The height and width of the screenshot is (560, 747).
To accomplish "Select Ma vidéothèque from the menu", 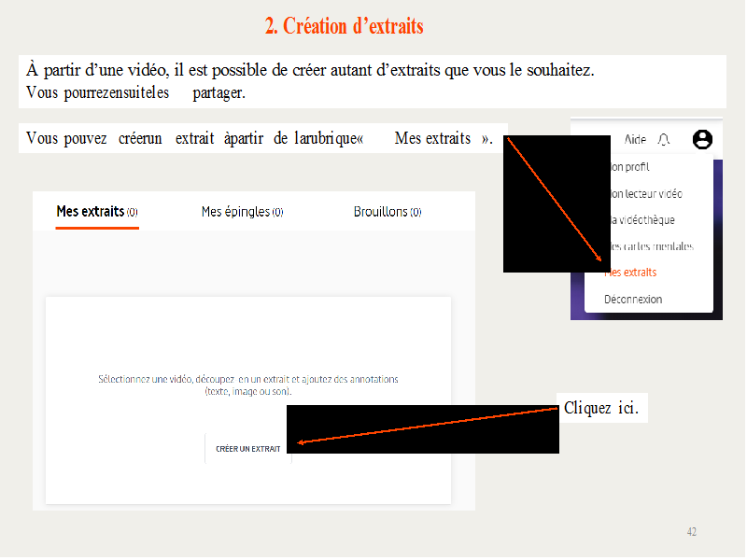I will (x=640, y=220).
